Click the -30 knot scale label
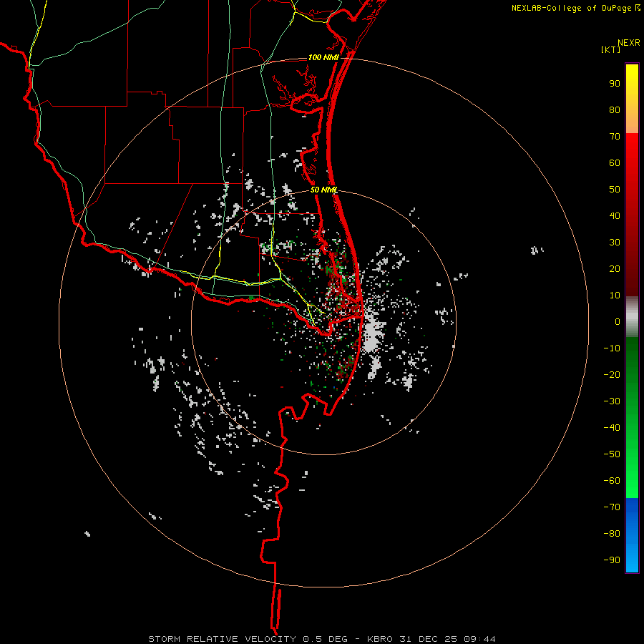Viewport: 644px width, 644px height. pos(612,401)
